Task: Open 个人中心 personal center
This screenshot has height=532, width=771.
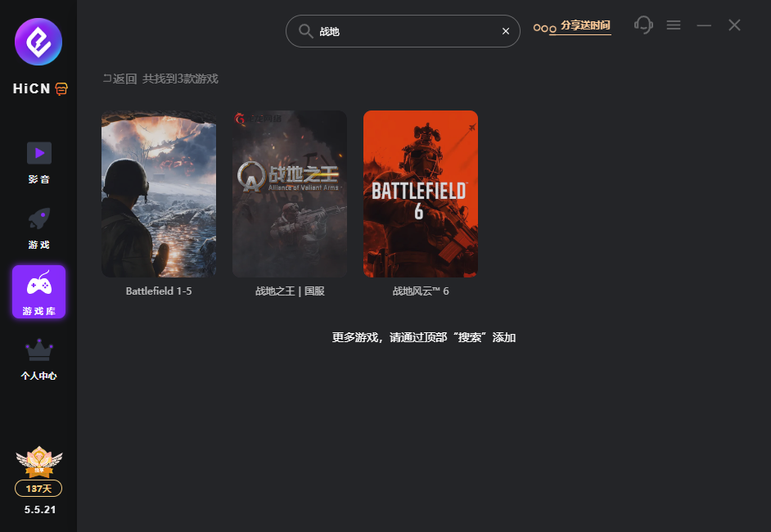Action: pos(38,358)
